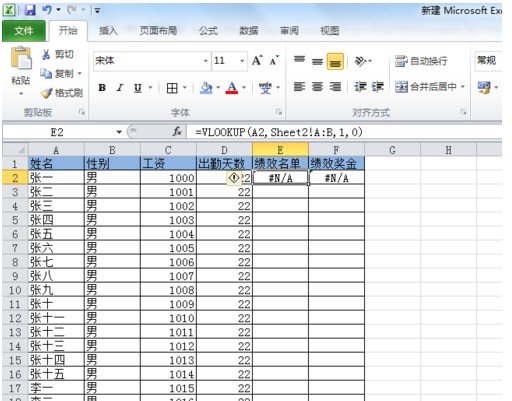The image size is (512, 401).
Task: Click the Borders grid icon
Action: tap(172, 88)
